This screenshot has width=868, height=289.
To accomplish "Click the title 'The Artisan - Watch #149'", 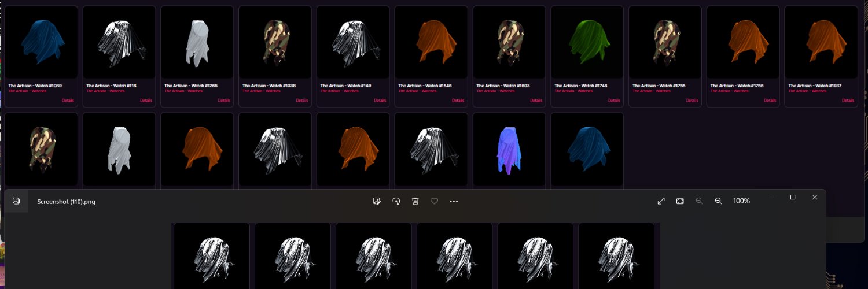I will pos(345,86).
